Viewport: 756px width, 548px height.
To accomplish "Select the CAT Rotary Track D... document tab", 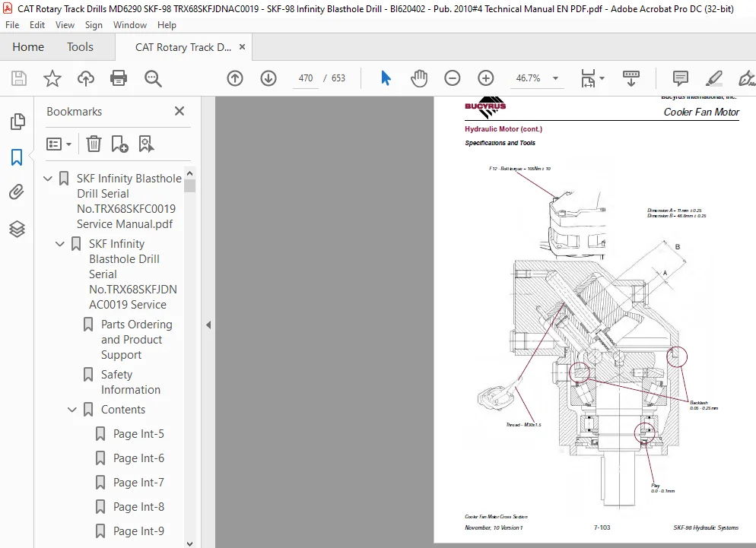I will tap(183, 47).
